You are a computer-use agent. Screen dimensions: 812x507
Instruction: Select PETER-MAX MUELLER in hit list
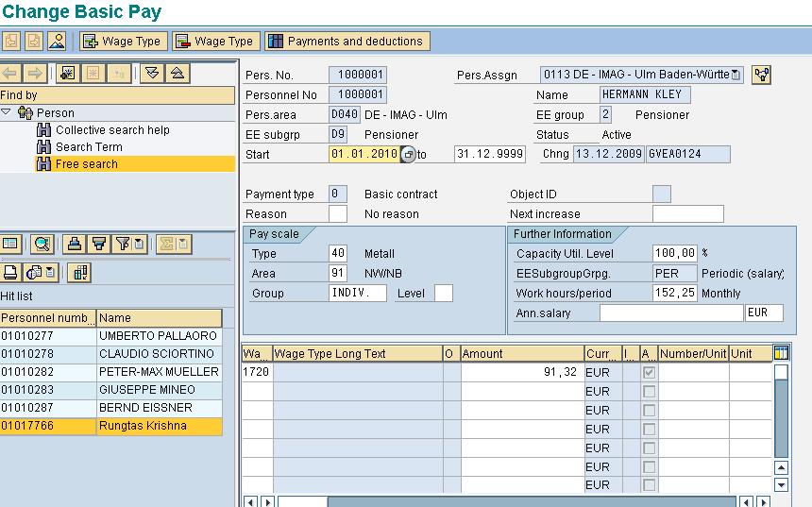[159, 372]
